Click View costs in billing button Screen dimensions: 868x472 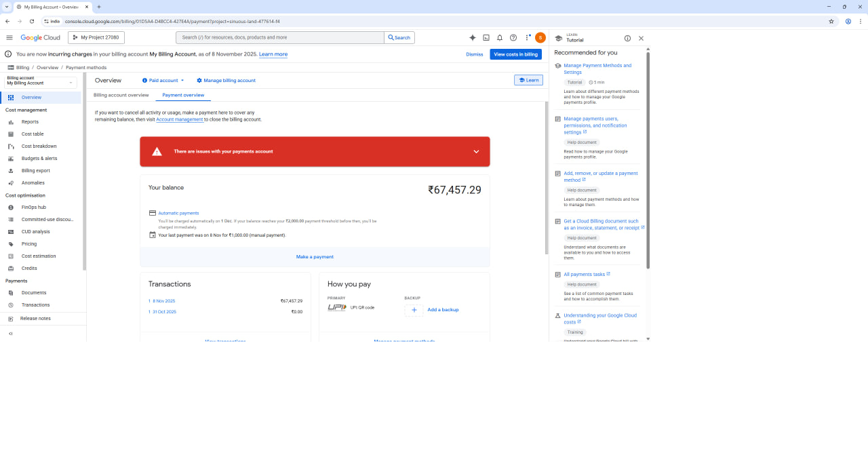516,54
